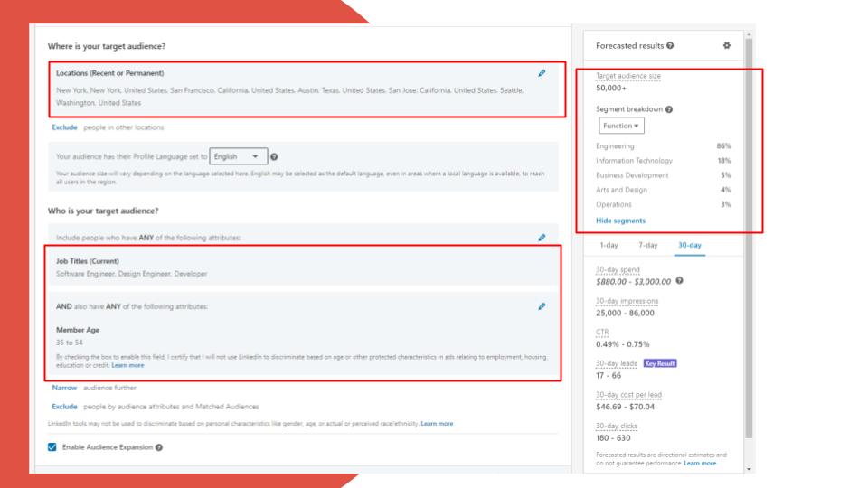
Task: Open the Forecasted results gear settings
Action: pos(727,45)
